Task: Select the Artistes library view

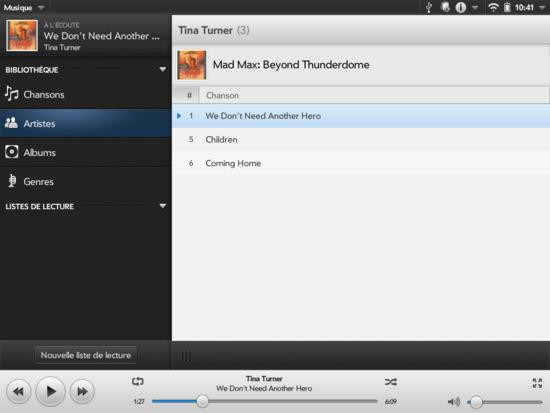Action: pyautogui.click(x=86, y=123)
